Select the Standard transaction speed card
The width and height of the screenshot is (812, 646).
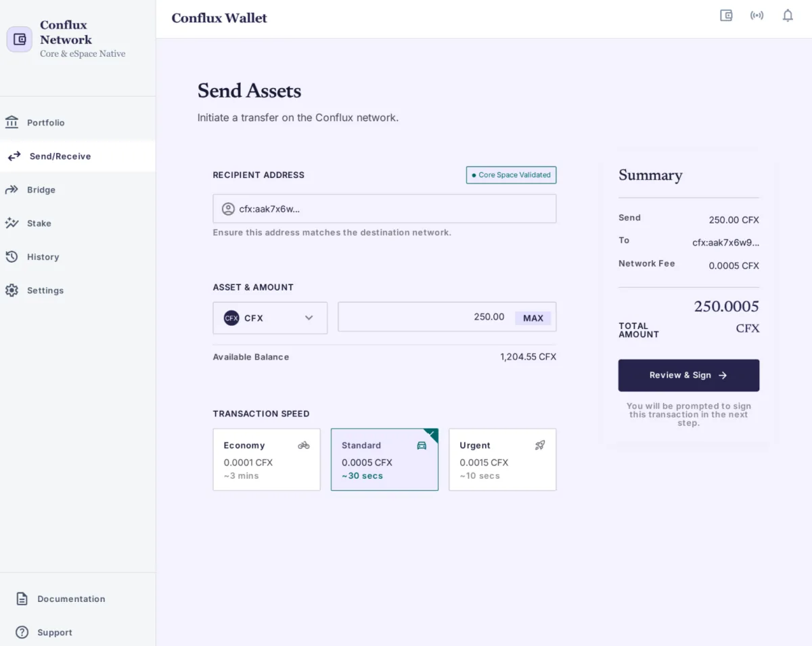point(384,460)
